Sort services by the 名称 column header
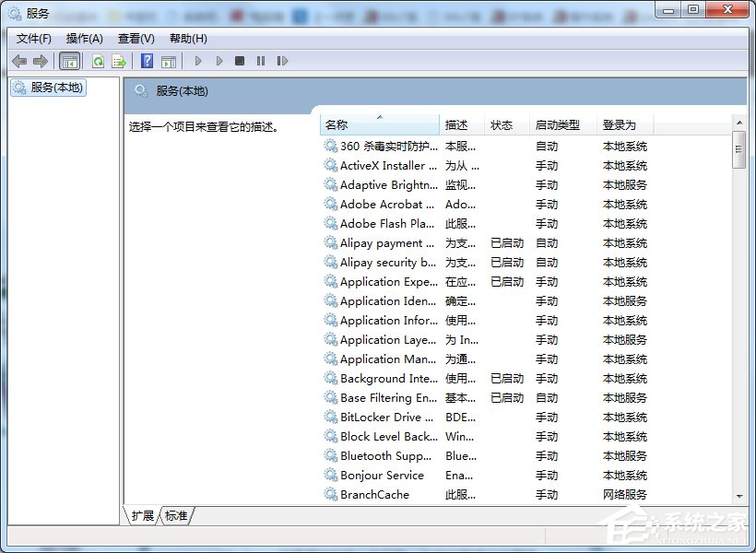The height and width of the screenshot is (553, 756). point(378,124)
